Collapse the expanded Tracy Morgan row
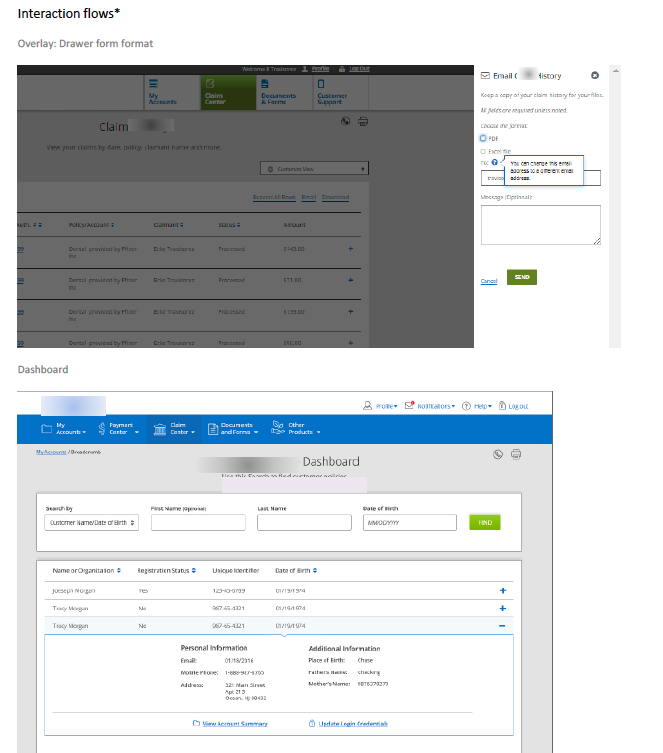663x753 pixels. pyautogui.click(x=502, y=625)
